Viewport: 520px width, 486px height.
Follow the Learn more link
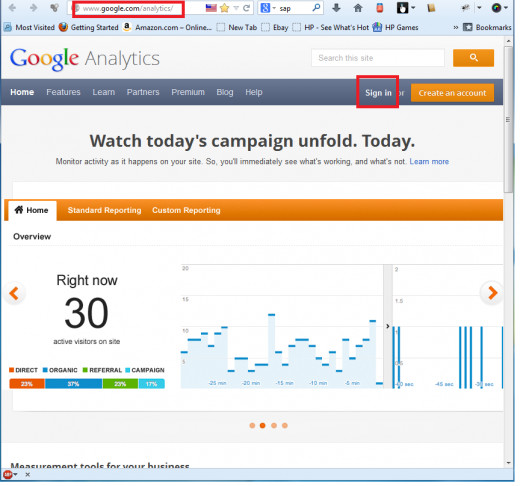(x=429, y=162)
